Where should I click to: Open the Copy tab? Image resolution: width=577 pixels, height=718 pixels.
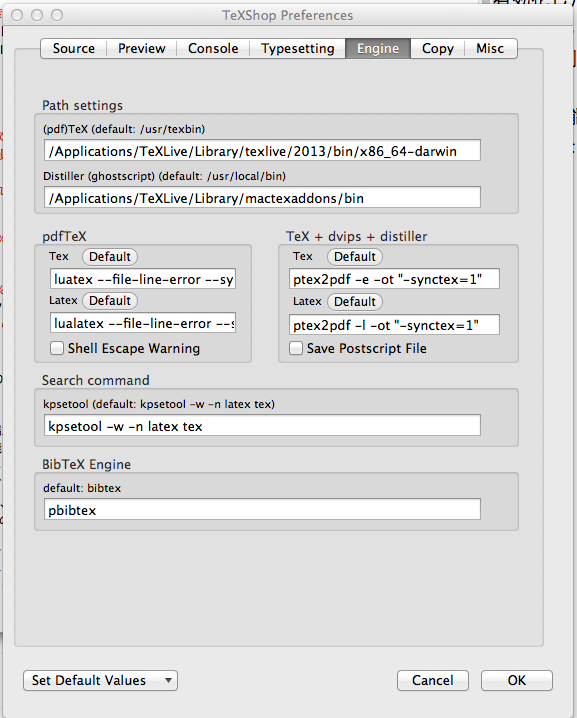tap(438, 49)
